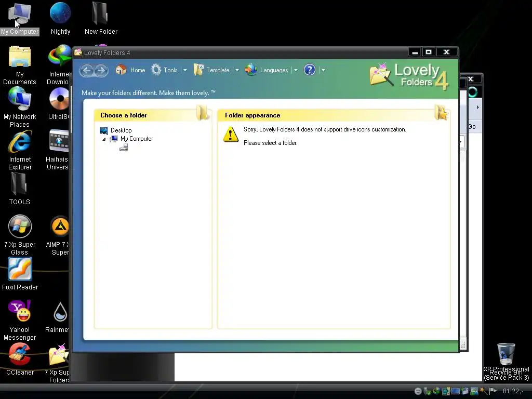This screenshot has height=399, width=532.
Task: Select the Foxit Reader desktop icon
Action: pos(20,274)
